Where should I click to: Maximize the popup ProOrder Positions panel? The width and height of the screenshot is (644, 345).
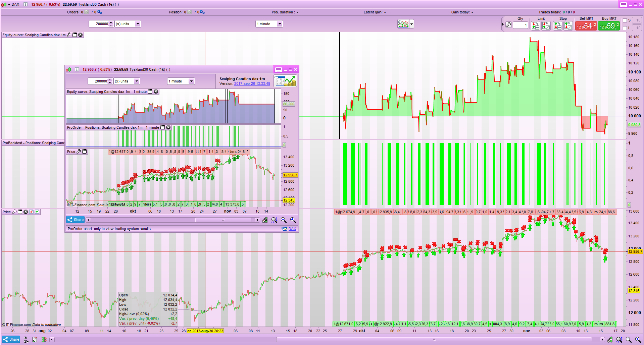(x=163, y=127)
